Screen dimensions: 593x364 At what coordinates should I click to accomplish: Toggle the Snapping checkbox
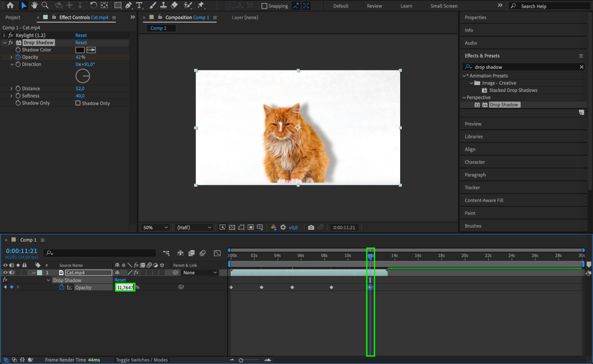click(264, 6)
